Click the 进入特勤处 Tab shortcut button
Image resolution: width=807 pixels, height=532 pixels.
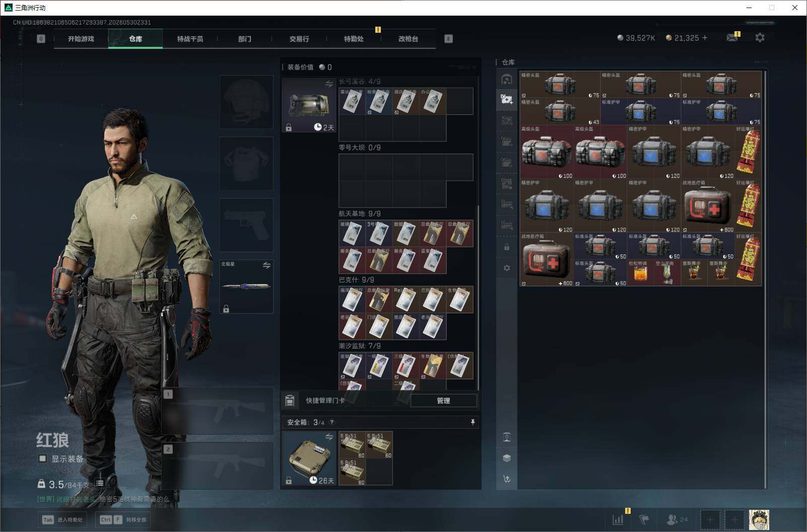[62, 519]
